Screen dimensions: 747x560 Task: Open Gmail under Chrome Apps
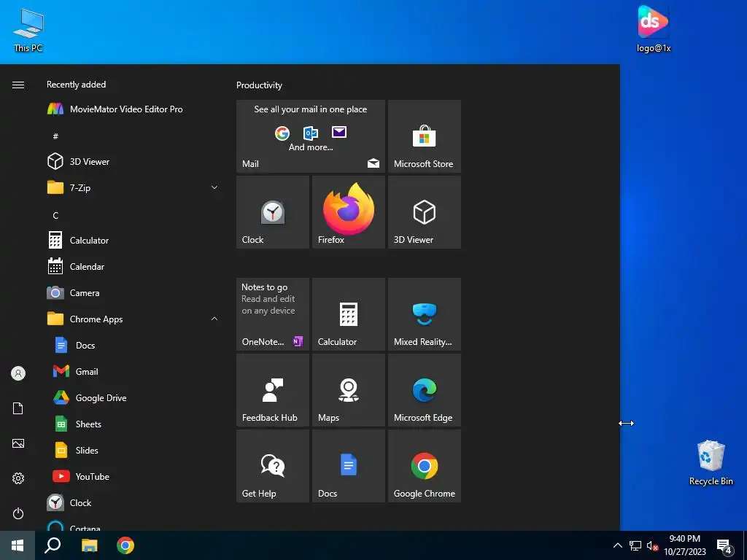[x=133, y=371]
